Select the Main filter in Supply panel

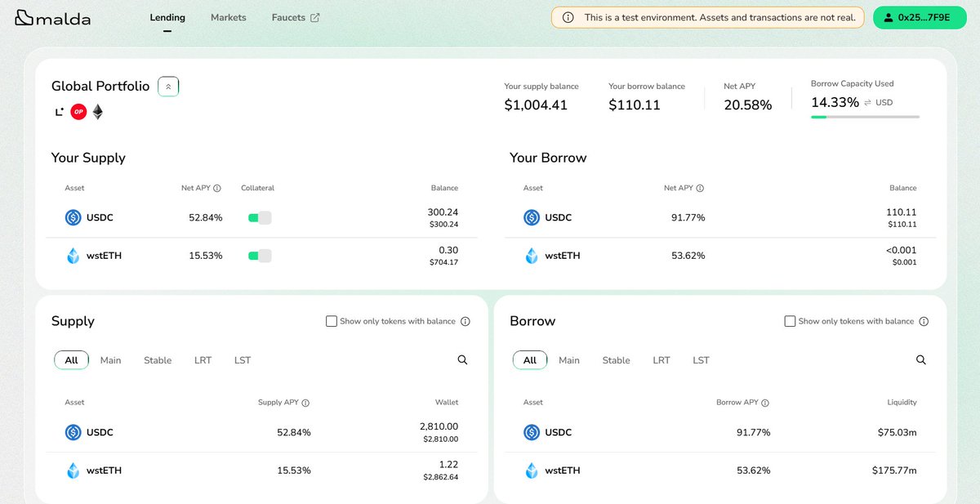pyautogui.click(x=110, y=360)
